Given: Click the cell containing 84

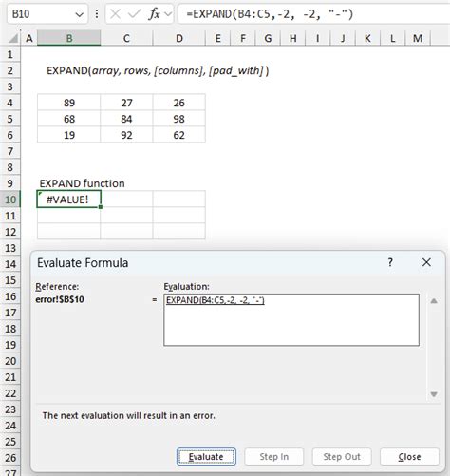Looking at the screenshot, I should pos(126,119).
